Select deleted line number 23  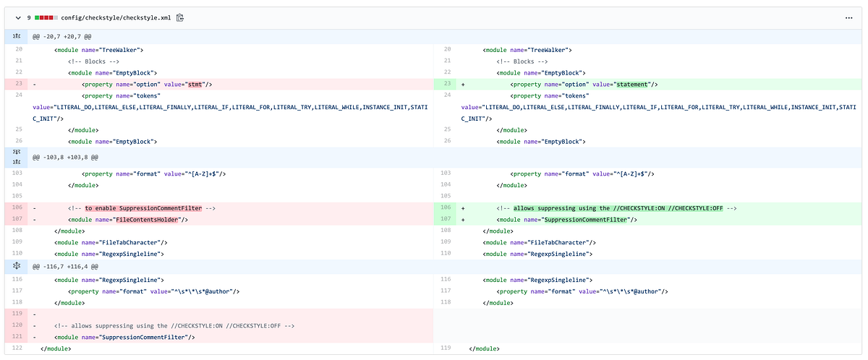[16, 85]
